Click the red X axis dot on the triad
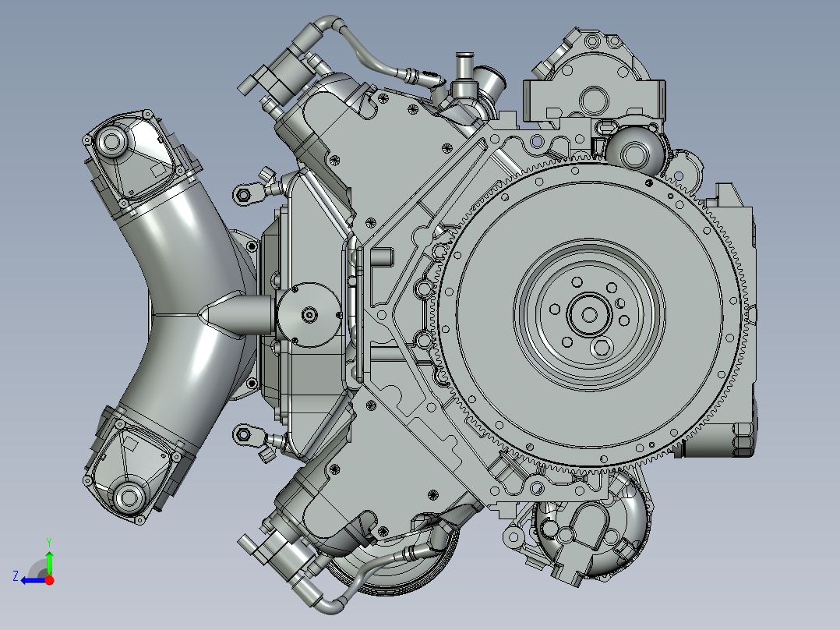Screen dimensions: 840x630 pos(50,581)
